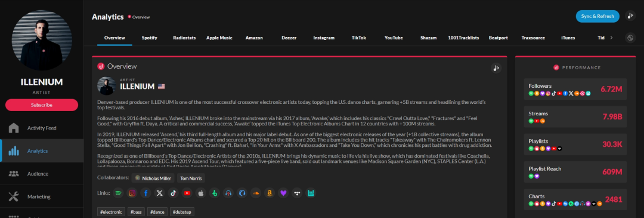644x218 pixels.
Task: Open the SoundCloud link icon
Action: (256, 192)
